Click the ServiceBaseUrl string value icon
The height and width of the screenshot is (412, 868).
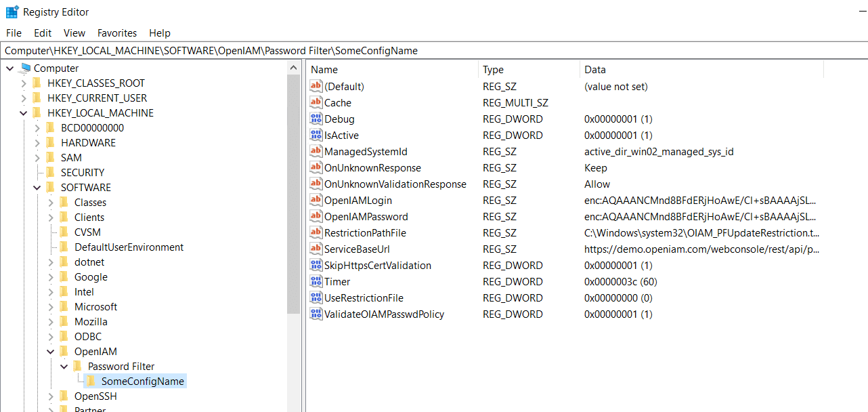pos(316,249)
